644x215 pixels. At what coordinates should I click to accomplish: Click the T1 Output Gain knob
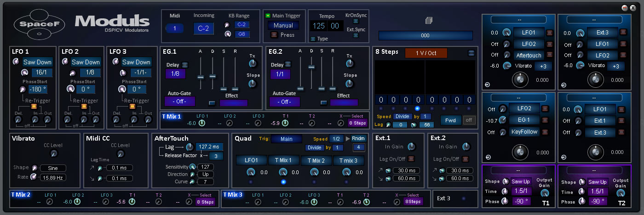(x=546, y=193)
